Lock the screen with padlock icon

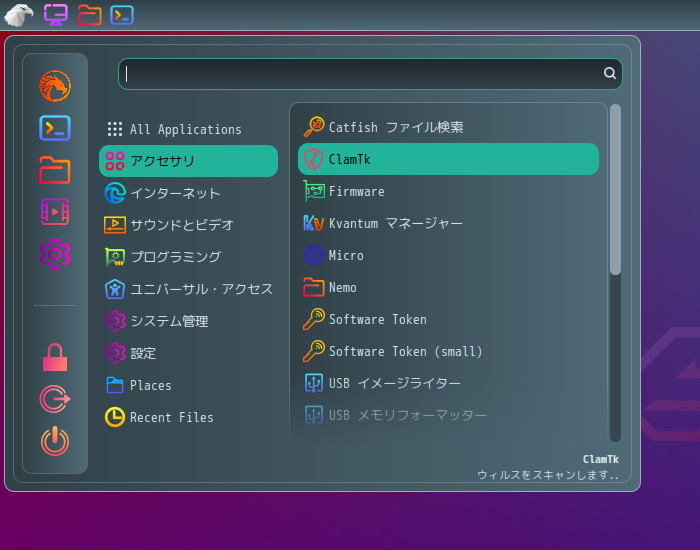coord(55,357)
